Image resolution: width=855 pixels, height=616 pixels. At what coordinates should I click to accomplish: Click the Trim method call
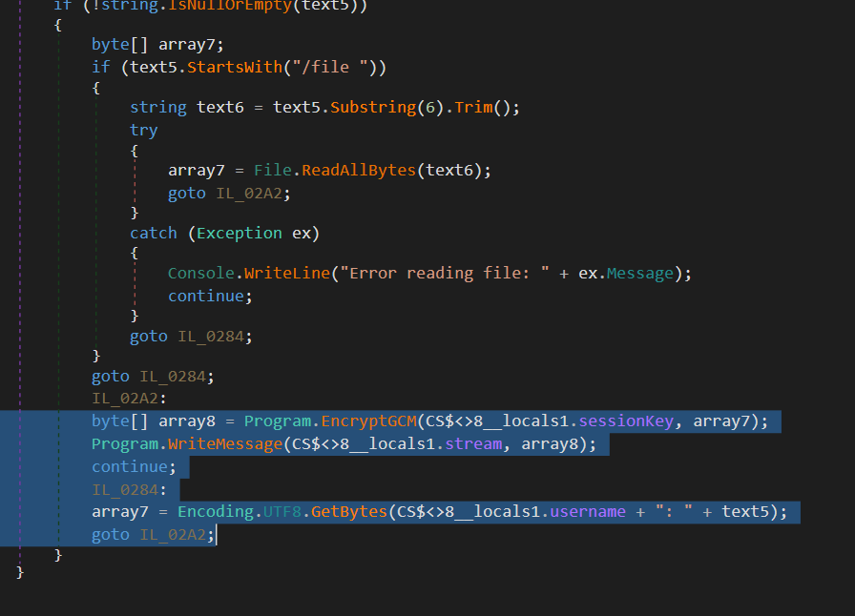tap(473, 107)
